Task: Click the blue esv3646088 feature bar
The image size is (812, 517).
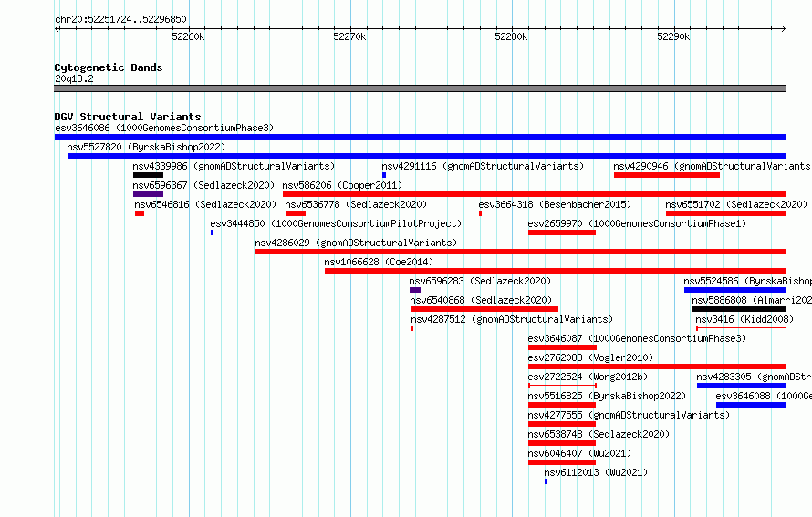Action: pyautogui.click(x=752, y=405)
